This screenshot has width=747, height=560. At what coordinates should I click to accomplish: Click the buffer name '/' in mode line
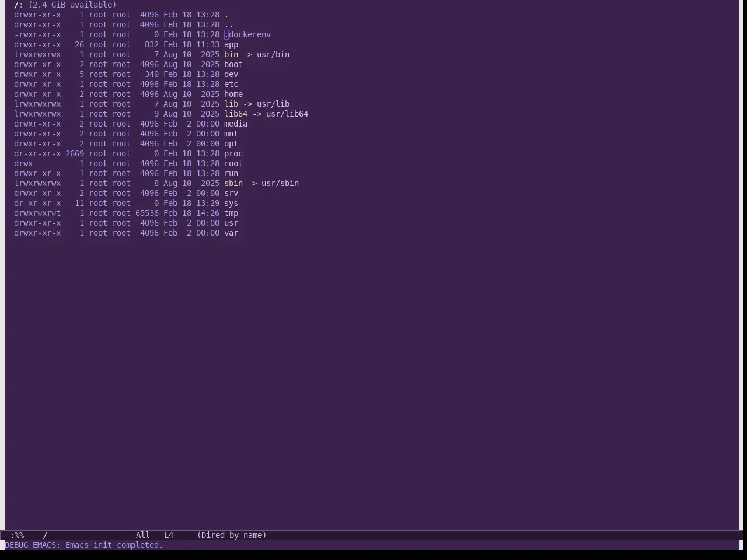(x=45, y=535)
